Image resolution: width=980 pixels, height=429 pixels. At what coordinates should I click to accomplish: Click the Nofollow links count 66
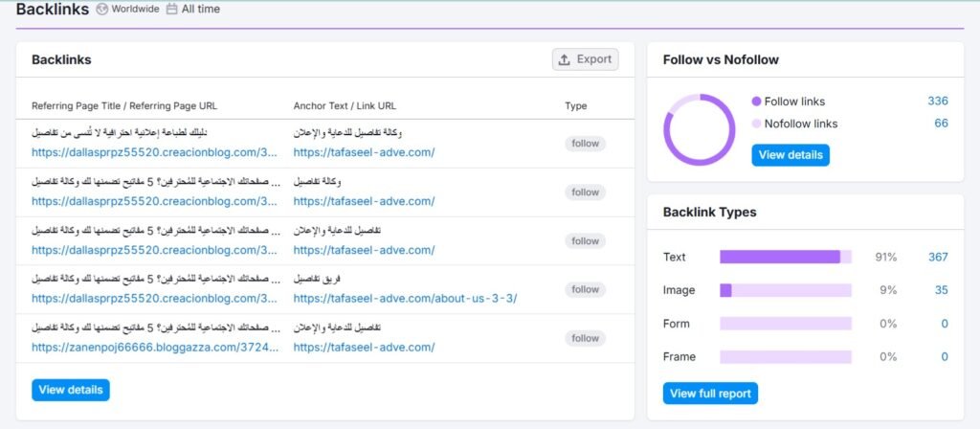(941, 124)
